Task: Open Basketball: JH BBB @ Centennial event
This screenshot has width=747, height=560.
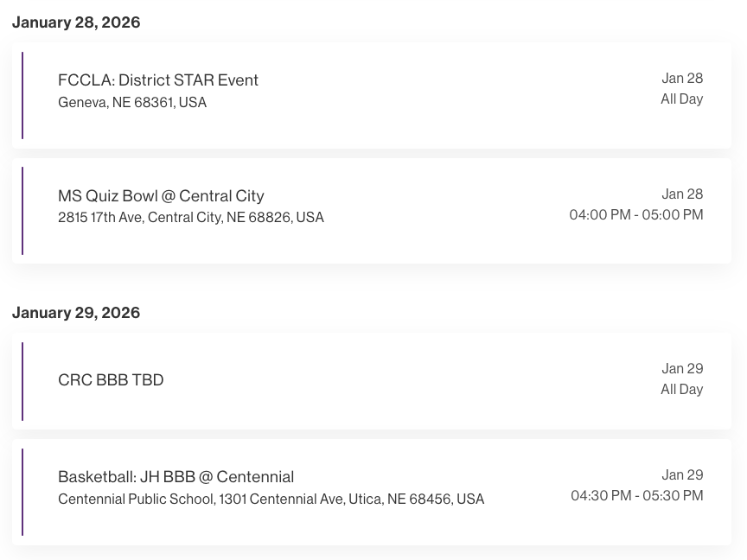Action: pyautogui.click(x=176, y=477)
